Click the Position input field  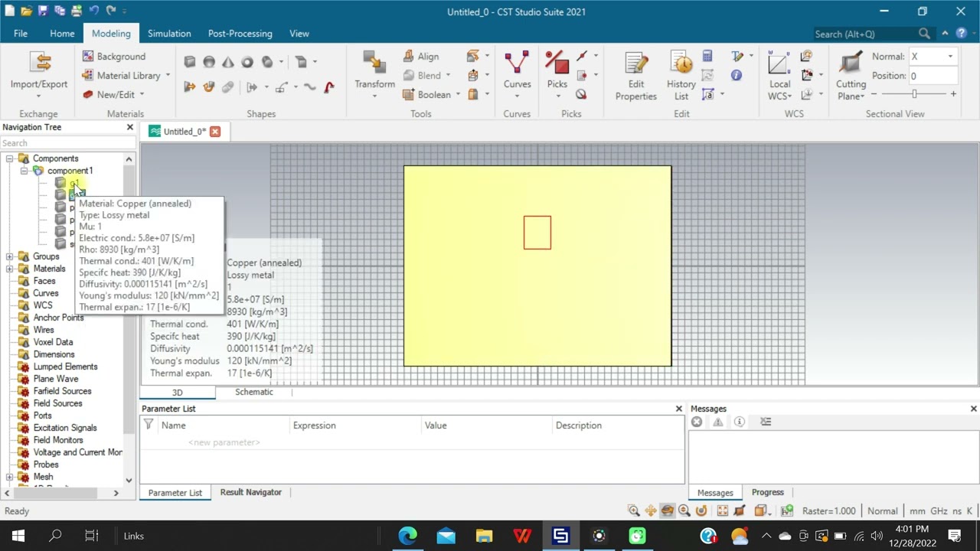click(933, 76)
